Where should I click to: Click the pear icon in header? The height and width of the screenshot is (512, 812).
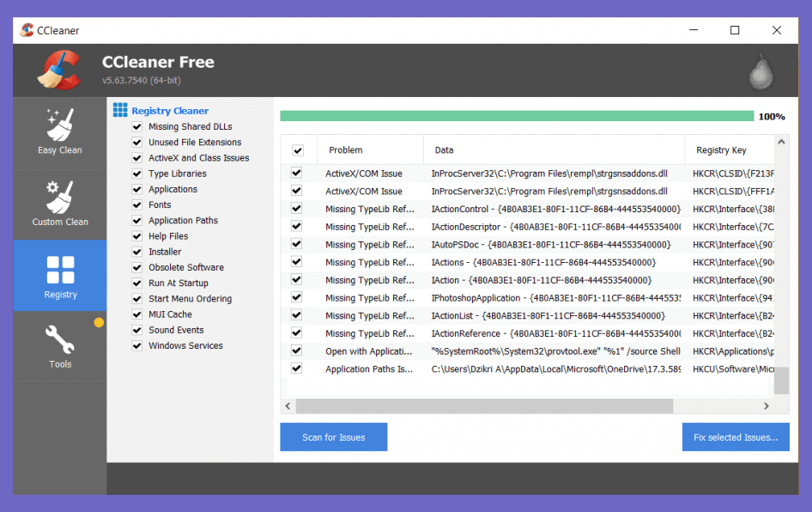tap(760, 71)
